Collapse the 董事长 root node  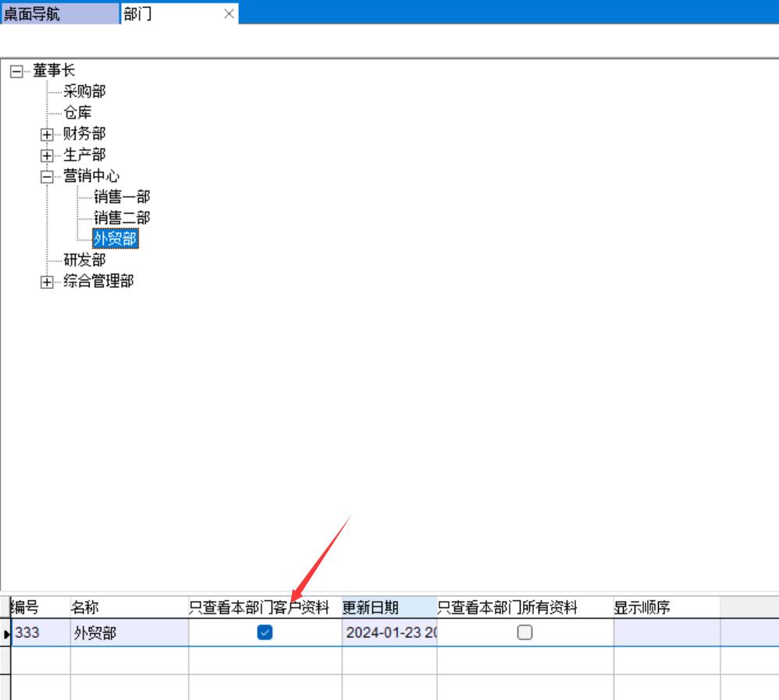click(16, 72)
